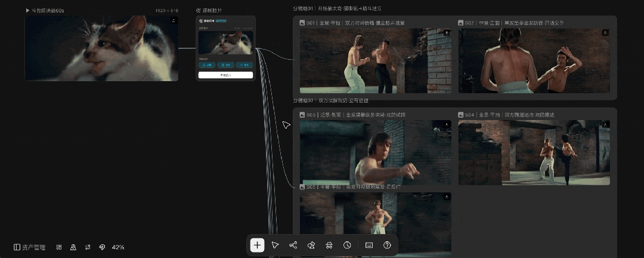Screen dimensions: 644x258
Task: Open S03 close-up punching shot thumbnail
Action: coord(376,152)
